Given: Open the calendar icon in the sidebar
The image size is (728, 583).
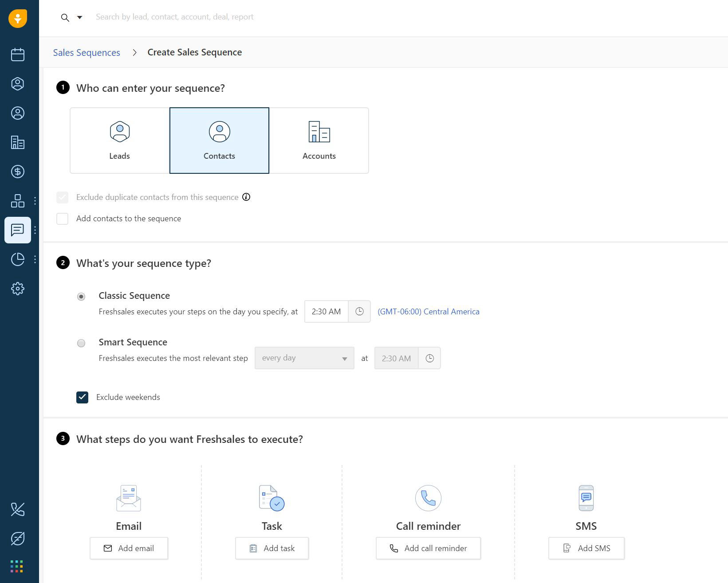Looking at the screenshot, I should tap(18, 55).
